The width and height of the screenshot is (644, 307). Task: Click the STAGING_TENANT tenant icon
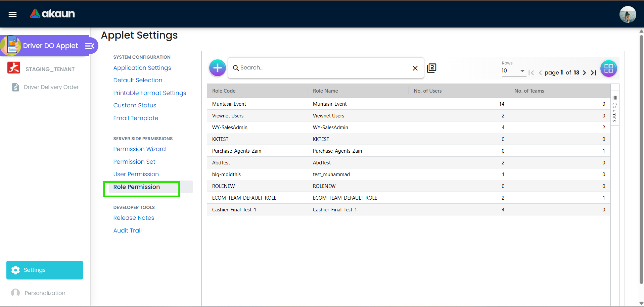(x=14, y=68)
